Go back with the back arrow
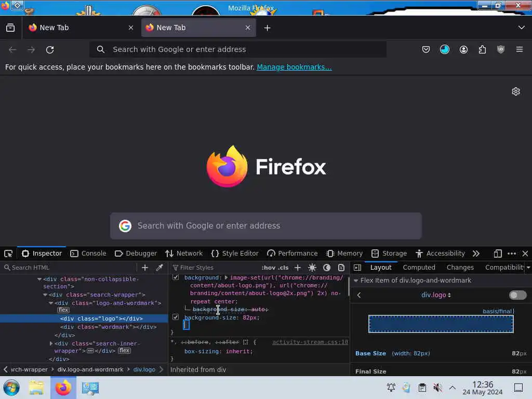532x399 pixels. 12,49
